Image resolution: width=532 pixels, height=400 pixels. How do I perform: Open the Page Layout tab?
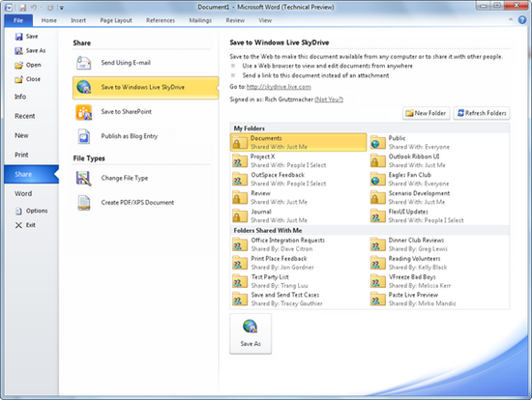pyautogui.click(x=116, y=20)
